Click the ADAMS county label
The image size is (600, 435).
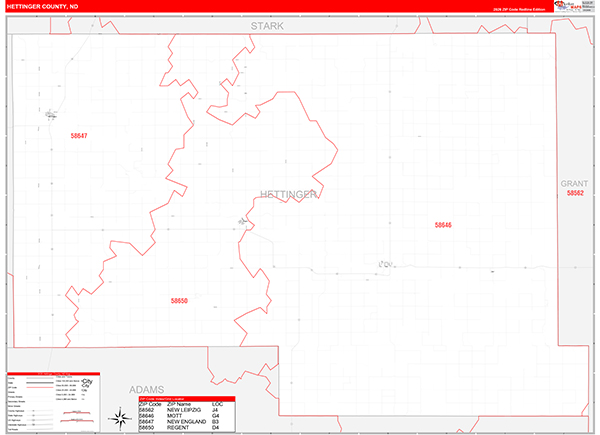[147, 389]
